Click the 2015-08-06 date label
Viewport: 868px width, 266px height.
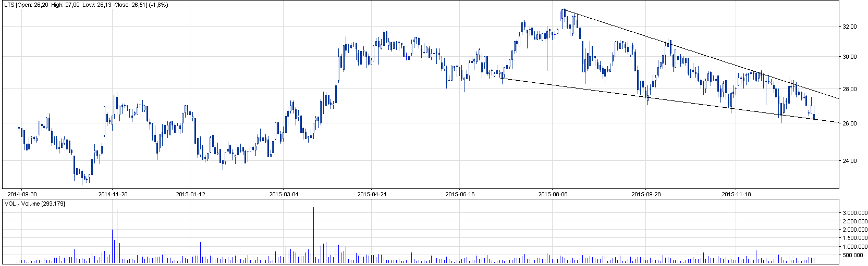(553, 194)
